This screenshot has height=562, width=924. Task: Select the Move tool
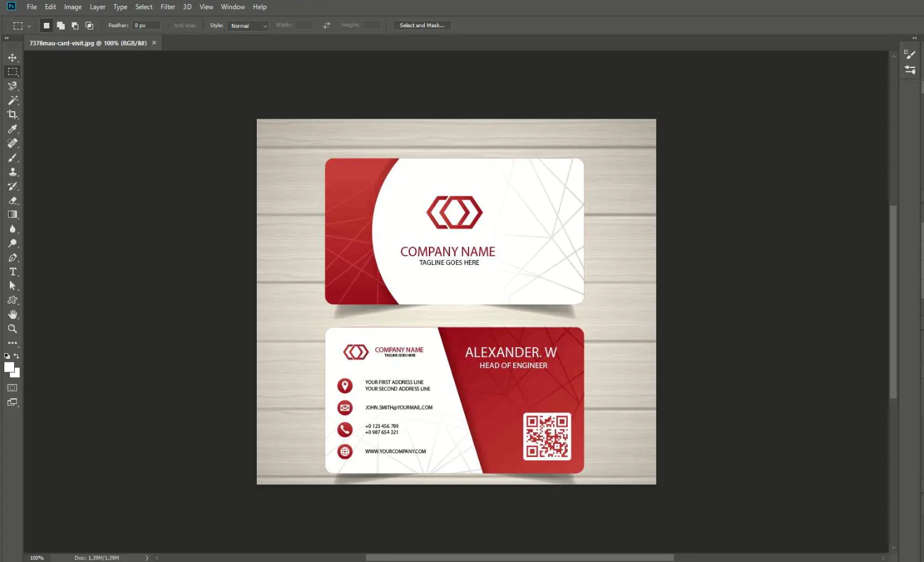pos(12,57)
